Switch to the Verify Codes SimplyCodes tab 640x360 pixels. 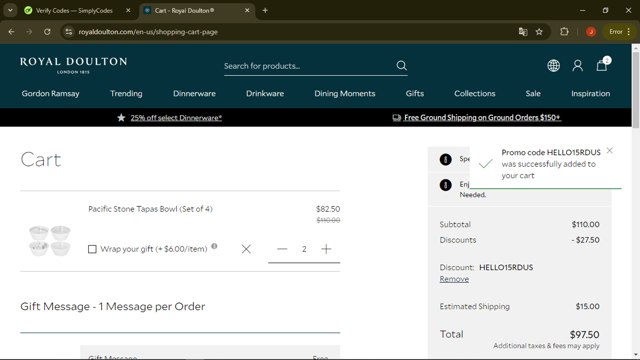pyautogui.click(x=73, y=11)
